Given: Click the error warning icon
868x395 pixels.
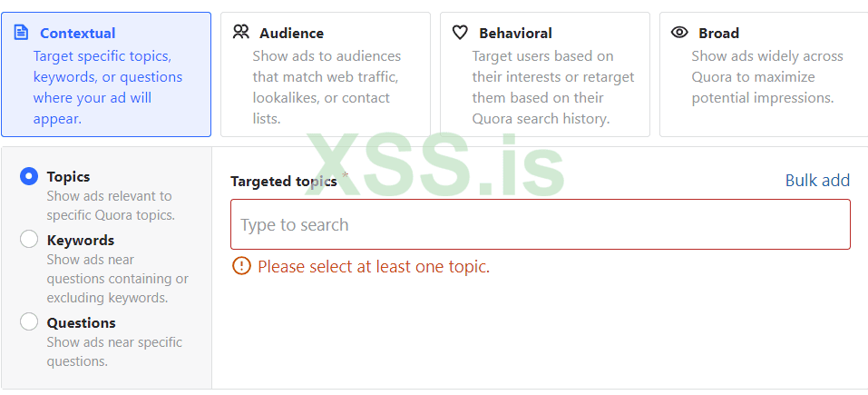Looking at the screenshot, I should click(x=241, y=266).
